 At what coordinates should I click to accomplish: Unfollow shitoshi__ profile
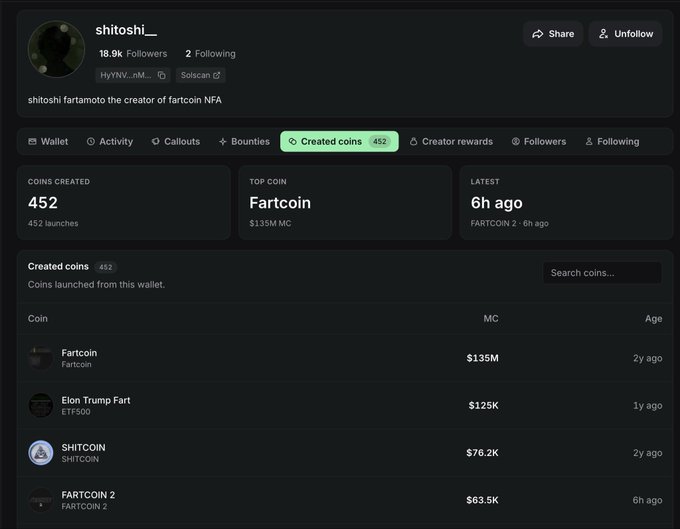[625, 34]
